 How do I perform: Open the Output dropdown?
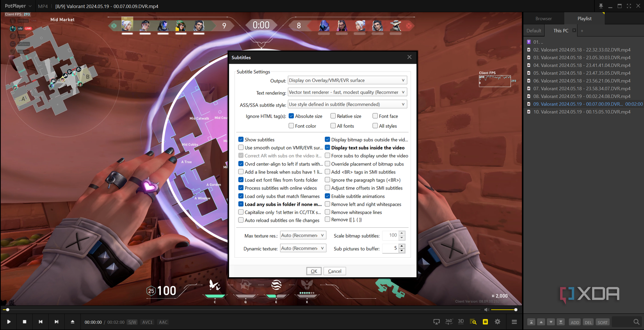(x=347, y=80)
